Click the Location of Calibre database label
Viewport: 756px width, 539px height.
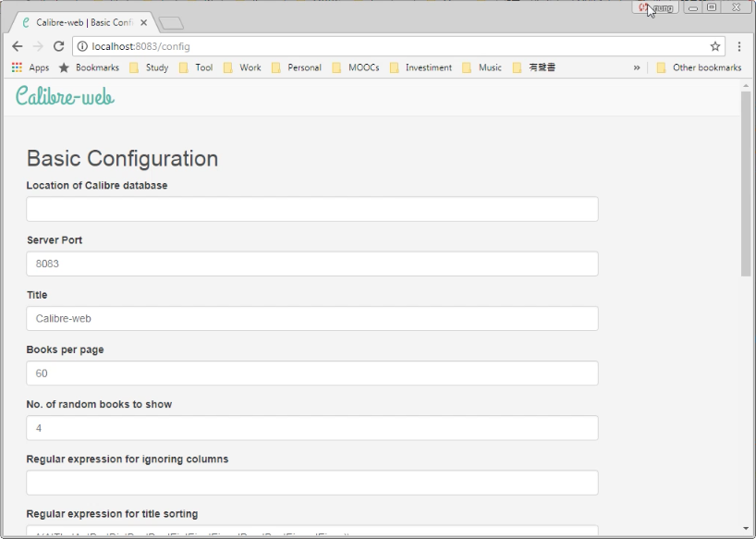(97, 186)
